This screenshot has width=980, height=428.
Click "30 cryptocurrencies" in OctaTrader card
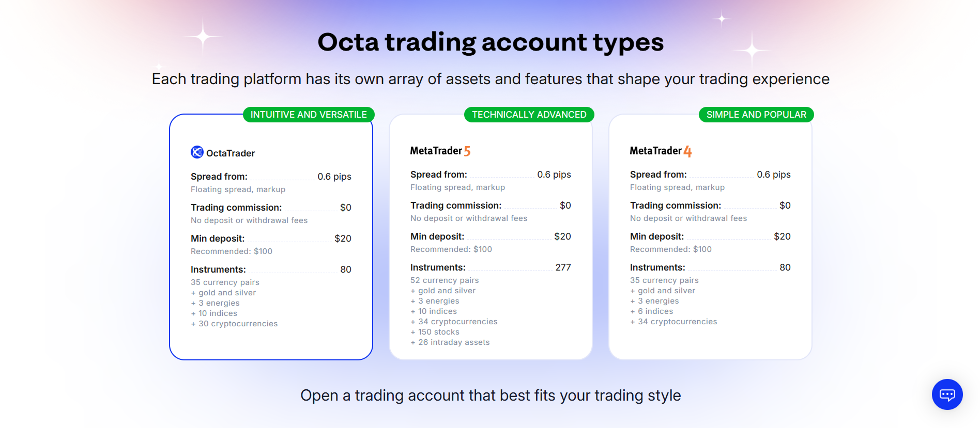pyautogui.click(x=238, y=324)
